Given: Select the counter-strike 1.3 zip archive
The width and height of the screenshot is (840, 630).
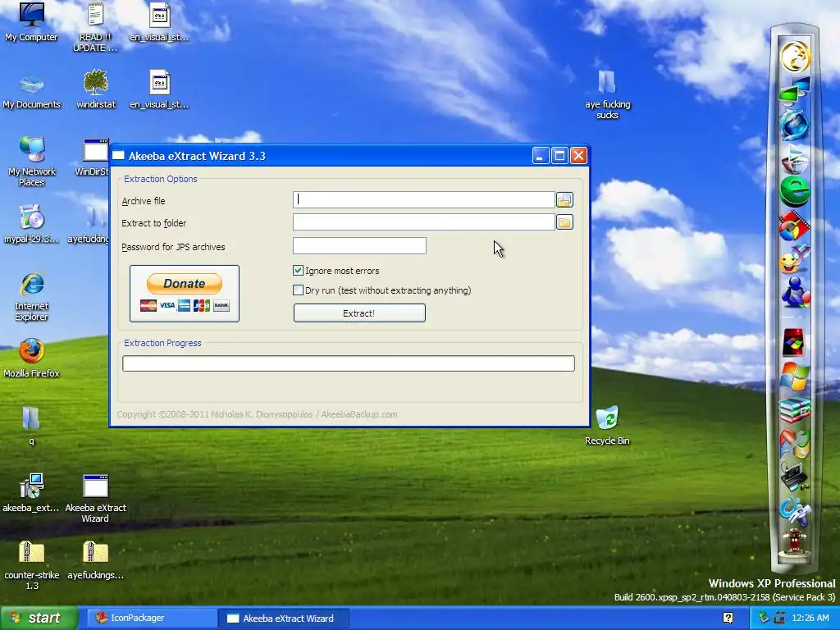Looking at the screenshot, I should coord(32,566).
